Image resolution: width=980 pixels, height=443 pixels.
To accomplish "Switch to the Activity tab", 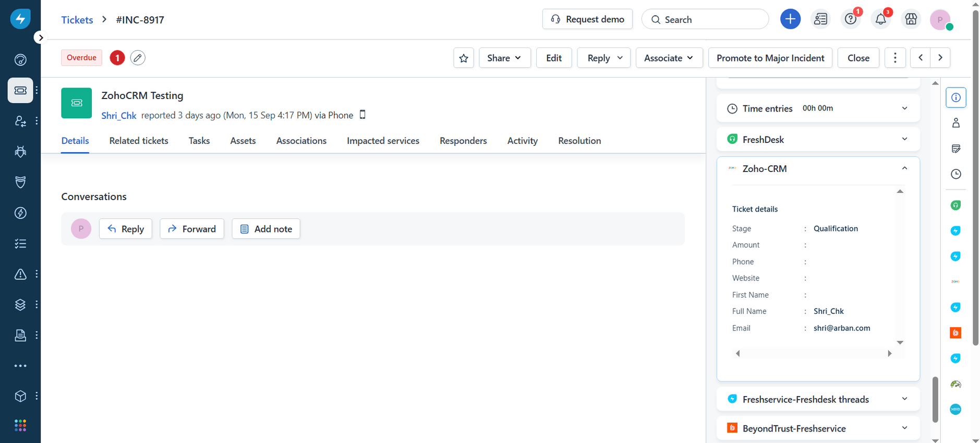I will tap(523, 141).
